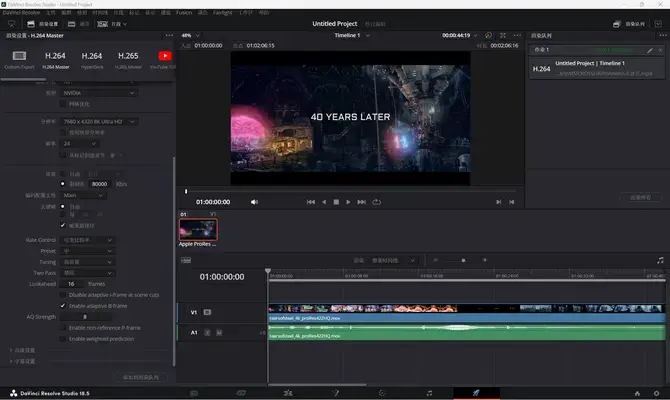Select the automatic keyframes radio button
Image resolution: width=670 pixels, height=400 pixels.
point(63,206)
